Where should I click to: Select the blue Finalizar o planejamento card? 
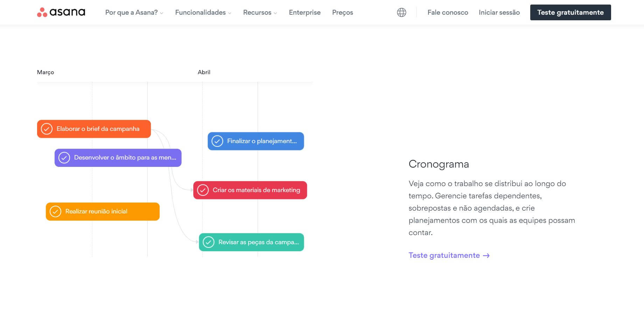tap(256, 141)
